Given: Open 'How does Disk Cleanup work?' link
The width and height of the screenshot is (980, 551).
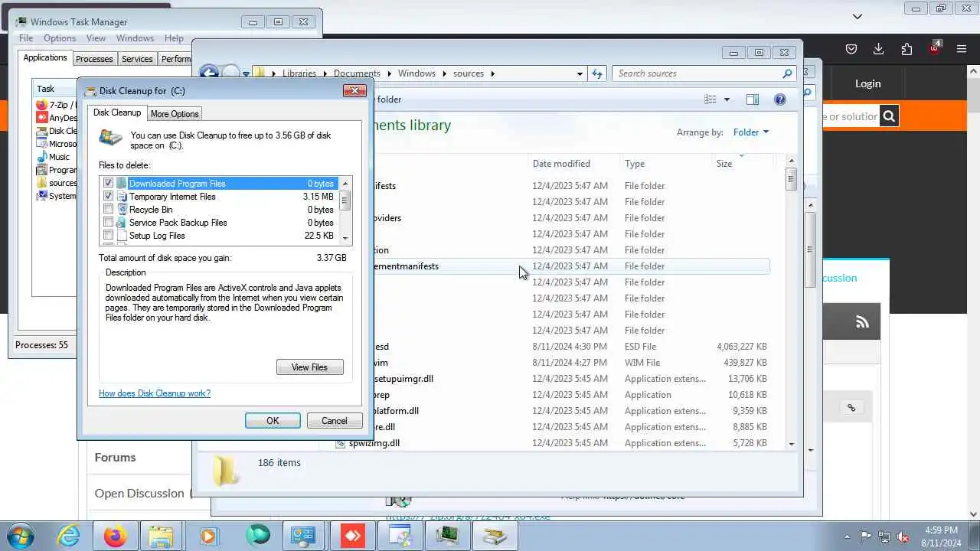Looking at the screenshot, I should (x=155, y=393).
